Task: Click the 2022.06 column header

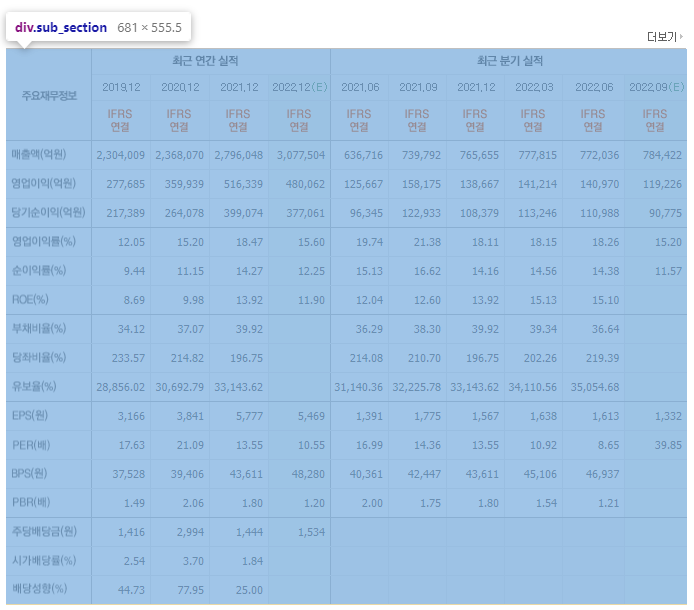Action: pos(594,87)
